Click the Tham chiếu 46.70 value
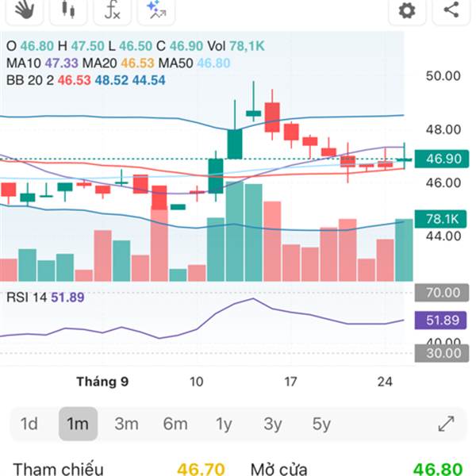476x476 pixels. coord(201,469)
